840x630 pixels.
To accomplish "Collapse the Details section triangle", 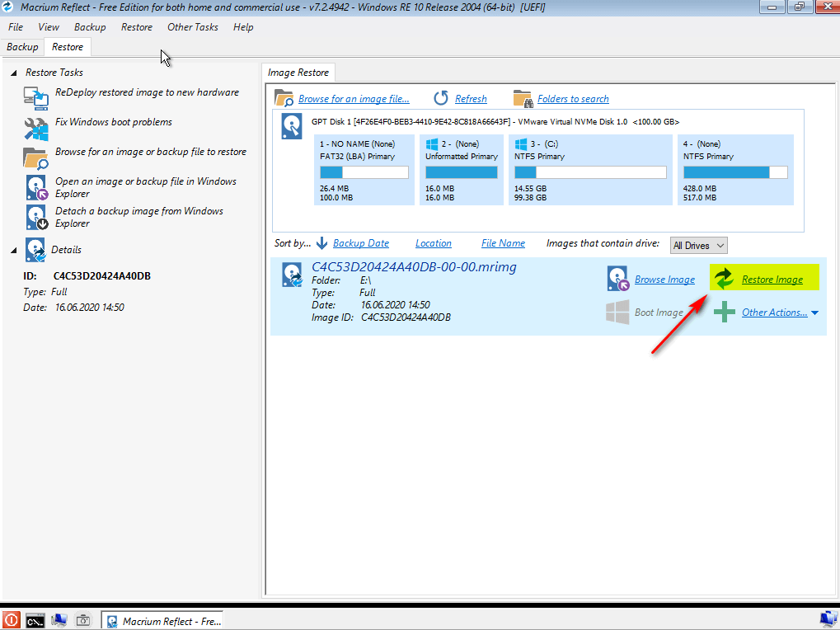I will [14, 250].
